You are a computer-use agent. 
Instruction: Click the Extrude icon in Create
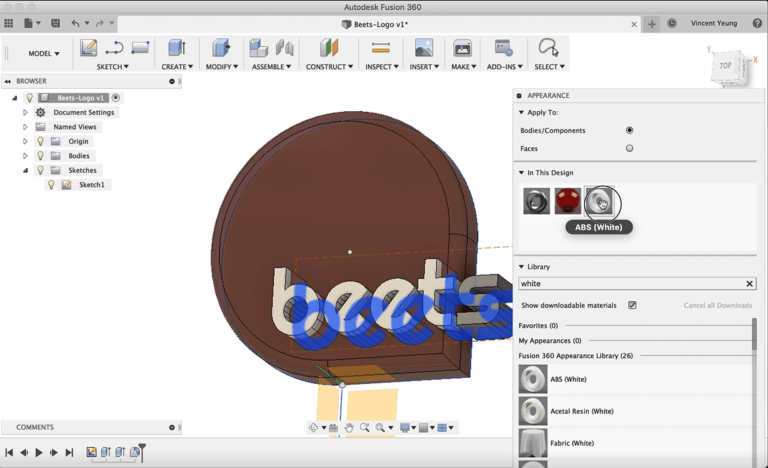pos(176,48)
